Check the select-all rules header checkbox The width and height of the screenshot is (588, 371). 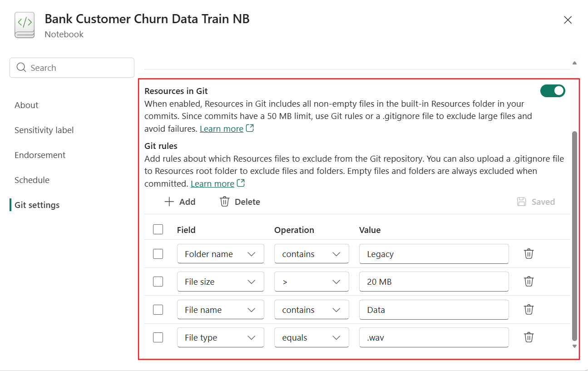tap(158, 229)
